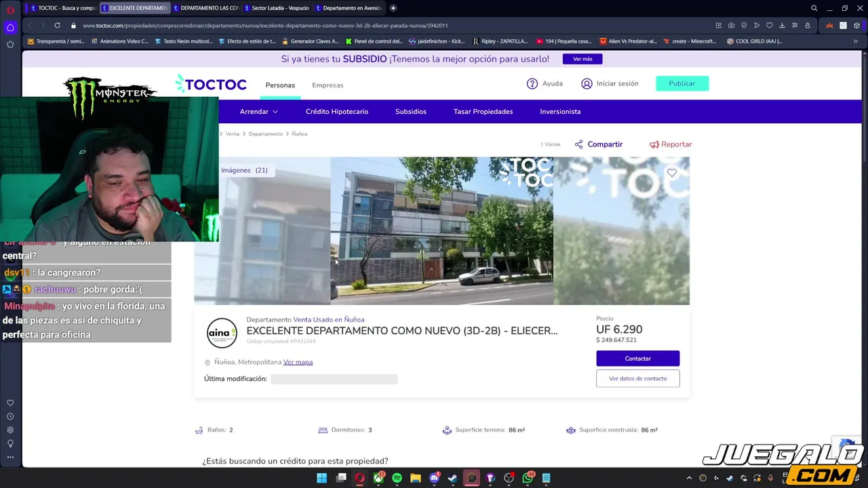Open Discord from the taskbar
Image resolution: width=868 pixels, height=488 pixels.
pyautogui.click(x=434, y=478)
